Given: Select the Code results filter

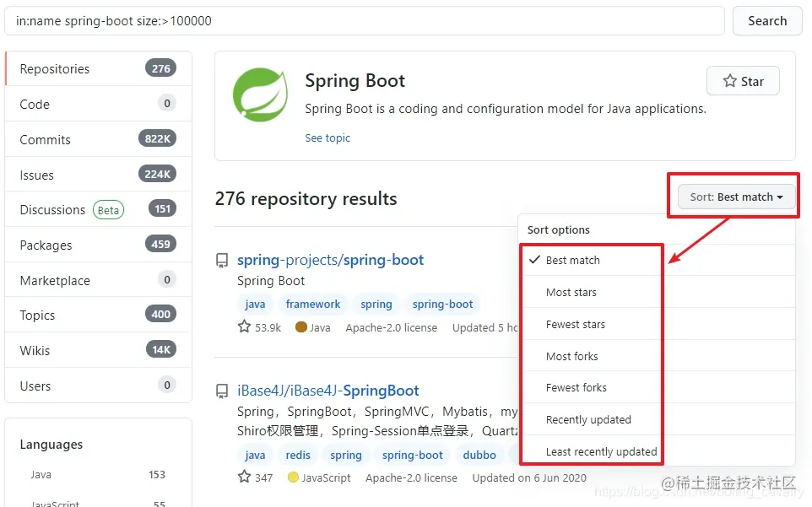Looking at the screenshot, I should pyautogui.click(x=99, y=104).
